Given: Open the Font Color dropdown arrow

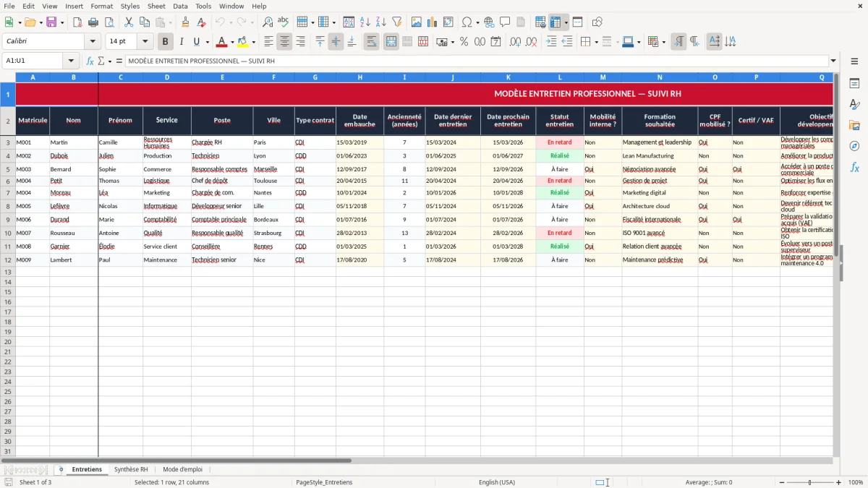Looking at the screenshot, I should [x=231, y=42].
